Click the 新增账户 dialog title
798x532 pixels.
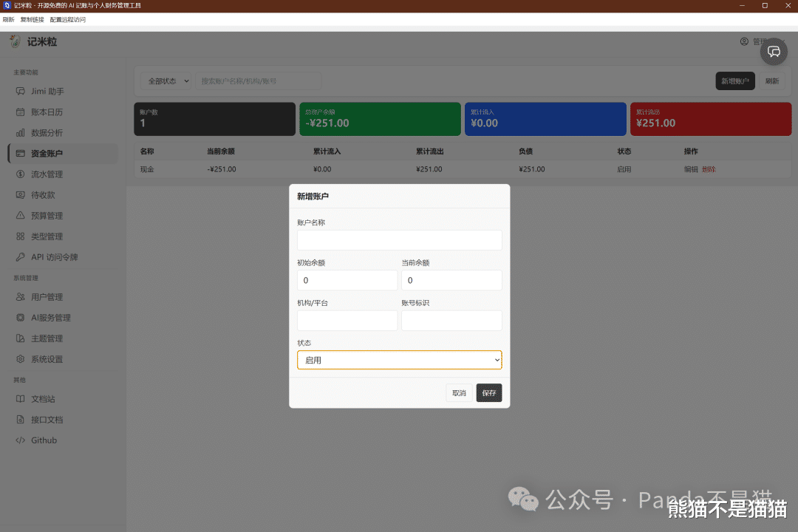click(313, 197)
